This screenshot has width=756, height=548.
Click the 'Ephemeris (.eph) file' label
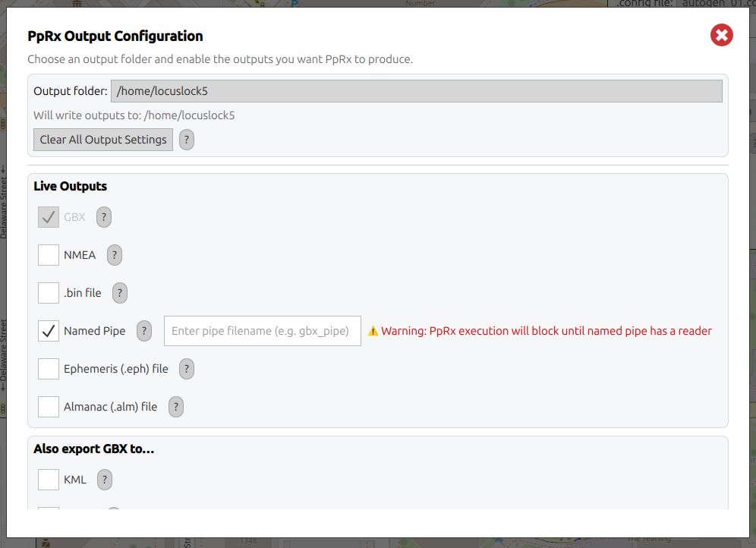(x=116, y=369)
